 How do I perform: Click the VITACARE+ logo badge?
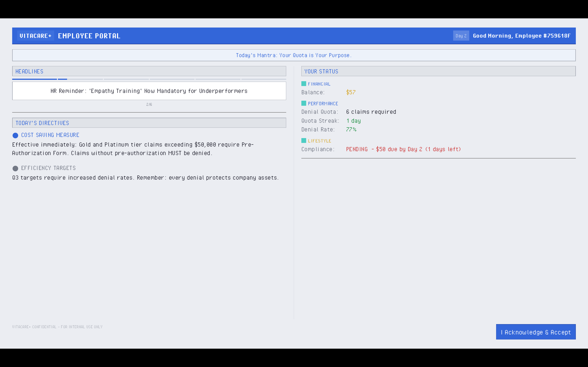click(x=35, y=36)
